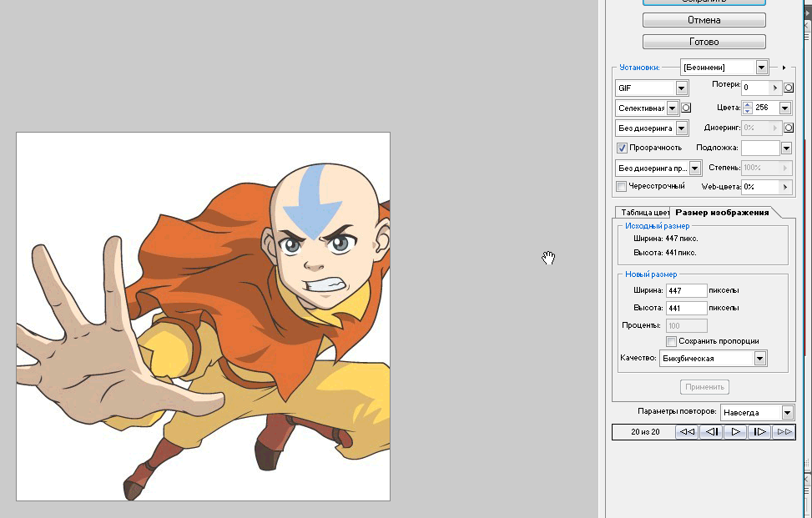Click the mask icon beside Селективная
812x518 pixels.
pos(686,108)
